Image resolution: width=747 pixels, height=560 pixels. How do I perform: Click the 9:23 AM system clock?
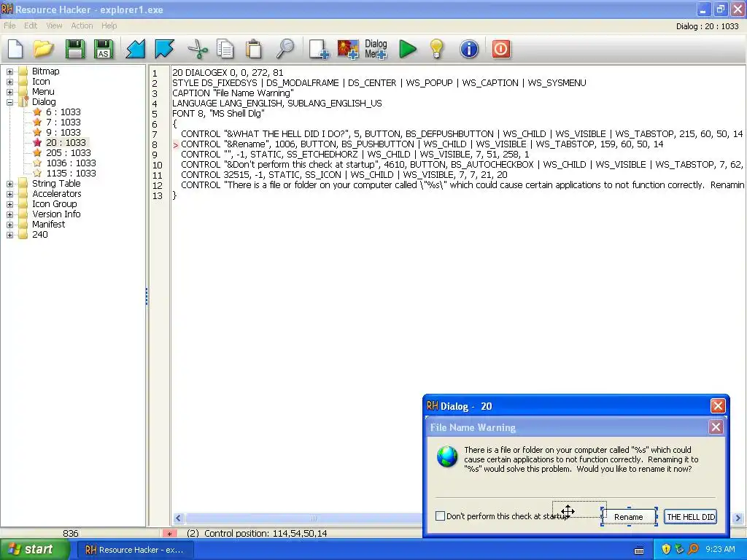pos(720,550)
